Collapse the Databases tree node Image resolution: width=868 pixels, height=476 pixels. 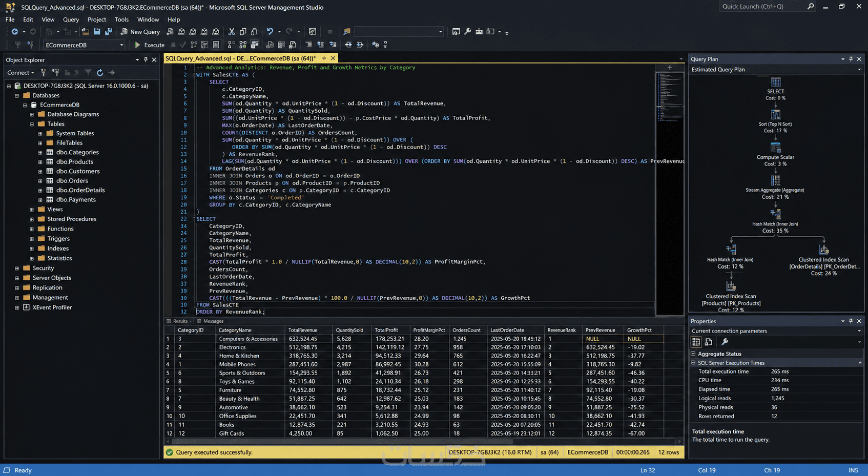17,95
